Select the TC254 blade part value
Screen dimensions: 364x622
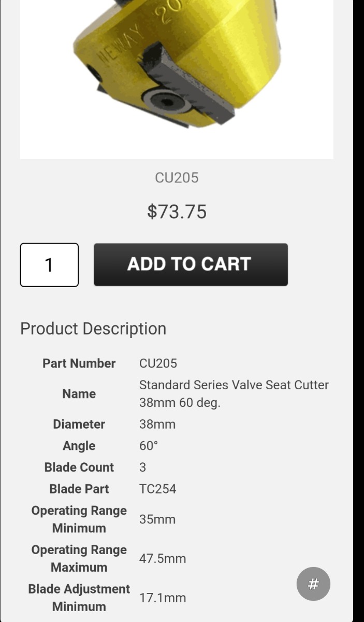157,489
